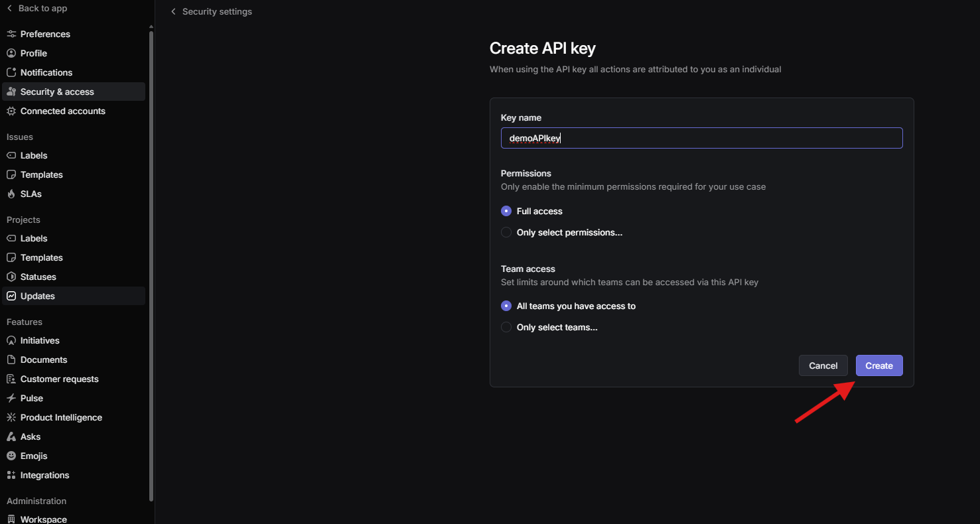Click the Preferences sliders icon
Viewport: 980px width, 524px height.
click(x=11, y=33)
